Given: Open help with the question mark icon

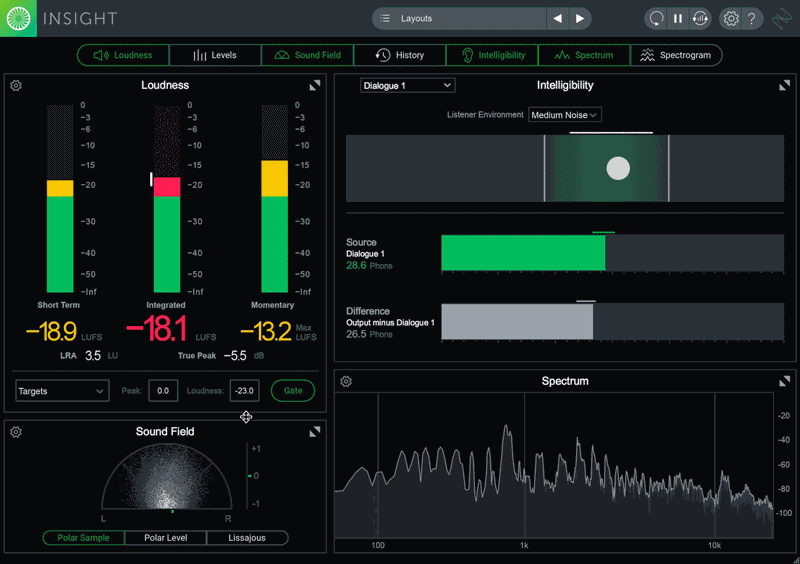Looking at the screenshot, I should (752, 18).
